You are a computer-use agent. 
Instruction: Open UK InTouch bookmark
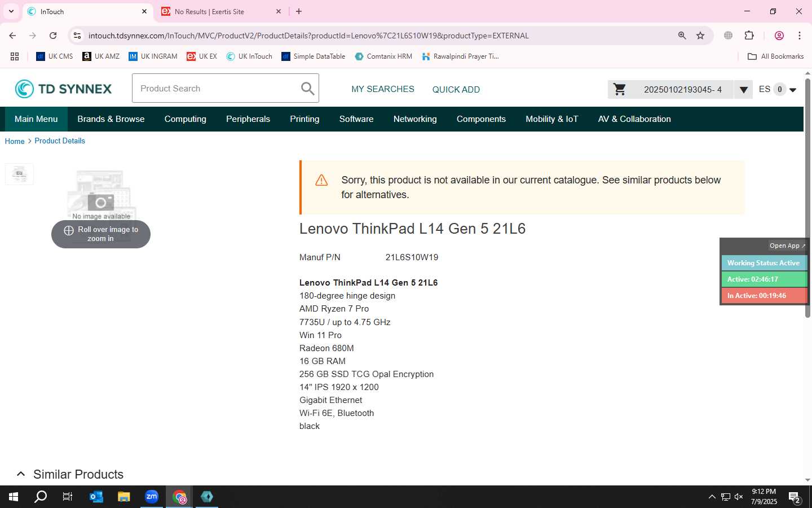pyautogui.click(x=249, y=56)
